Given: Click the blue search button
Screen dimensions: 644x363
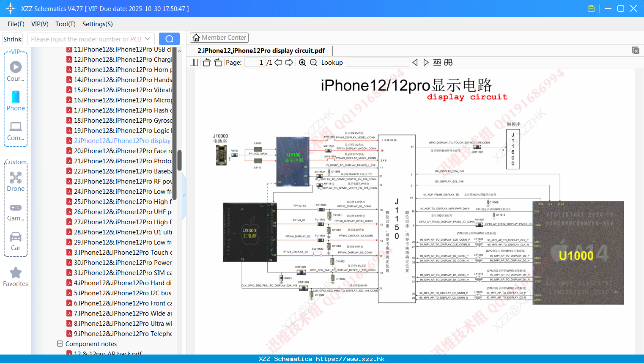Looking at the screenshot, I should (169, 39).
